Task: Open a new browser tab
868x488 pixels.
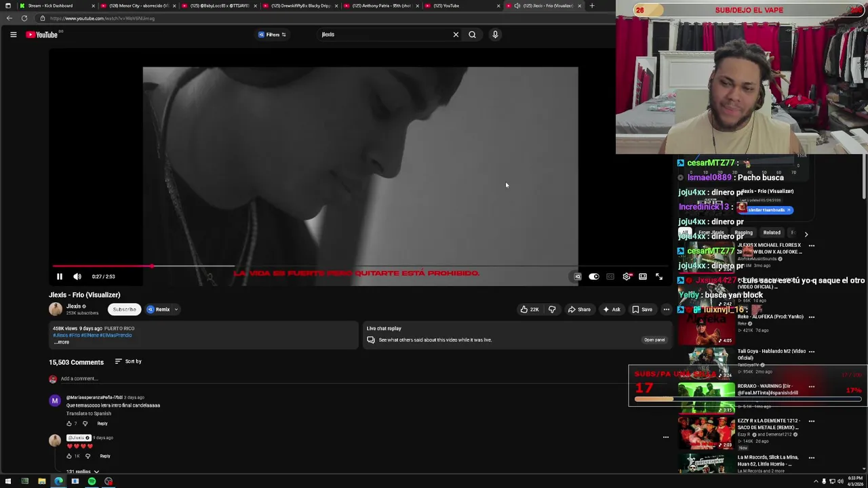Action: [592, 5]
